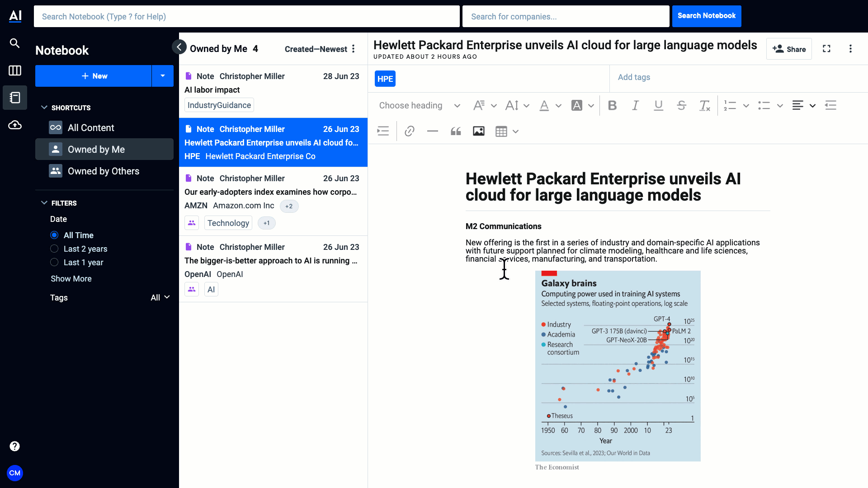
Task: Apply underline formatting
Action: click(658, 105)
